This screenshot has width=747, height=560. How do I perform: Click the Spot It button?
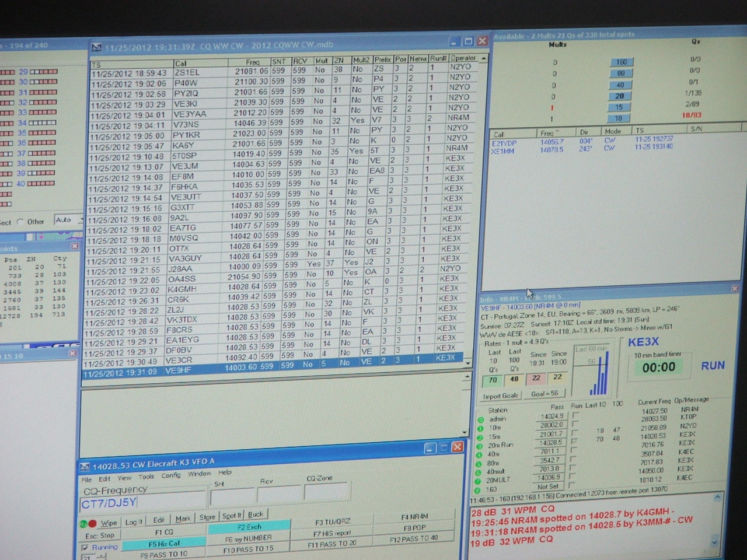(231, 516)
